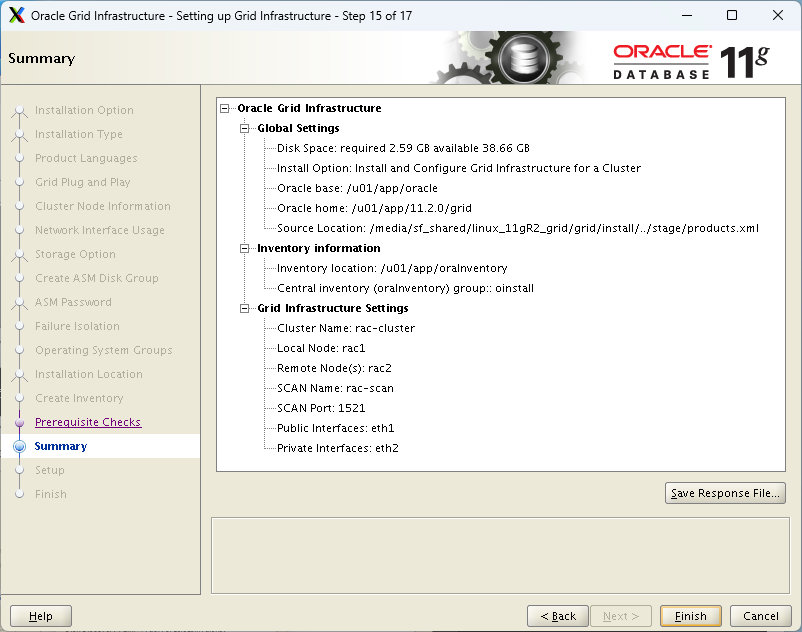
Task: Cancel the Grid Infrastructure installation
Action: pyautogui.click(x=761, y=616)
